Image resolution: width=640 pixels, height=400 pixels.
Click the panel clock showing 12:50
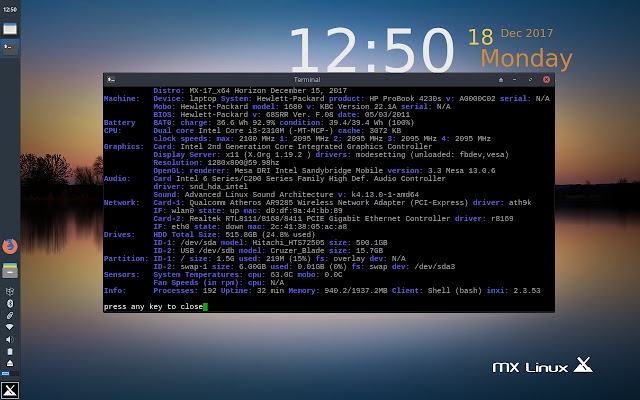click(10, 9)
